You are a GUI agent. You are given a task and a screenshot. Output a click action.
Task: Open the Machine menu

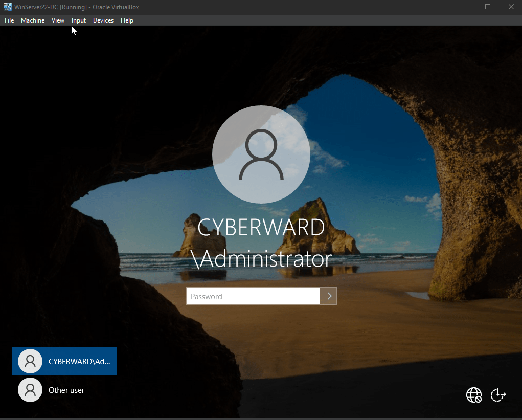[33, 20]
